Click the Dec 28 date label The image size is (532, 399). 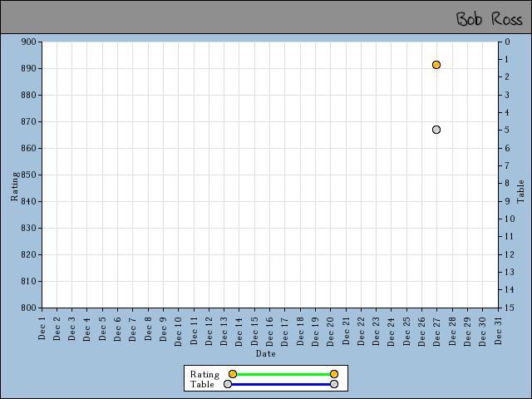pos(452,331)
